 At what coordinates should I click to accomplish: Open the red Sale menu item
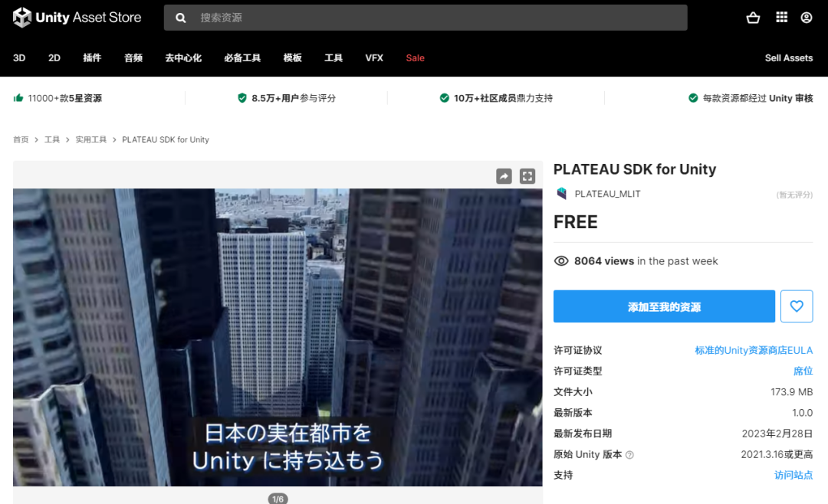[415, 58]
